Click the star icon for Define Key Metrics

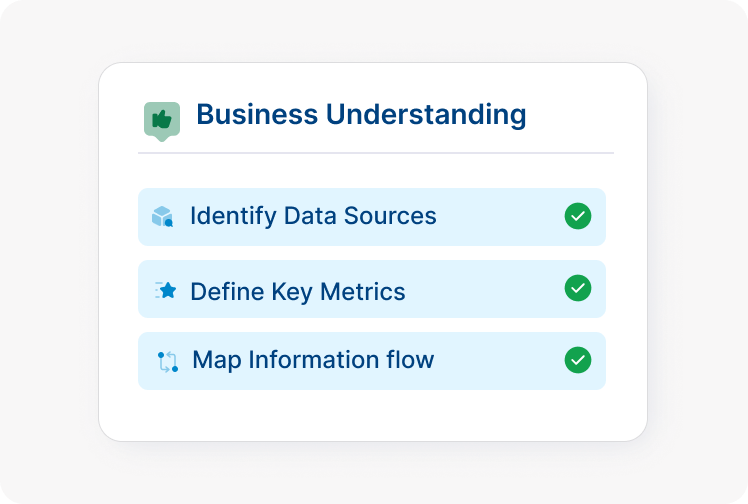click(x=166, y=290)
